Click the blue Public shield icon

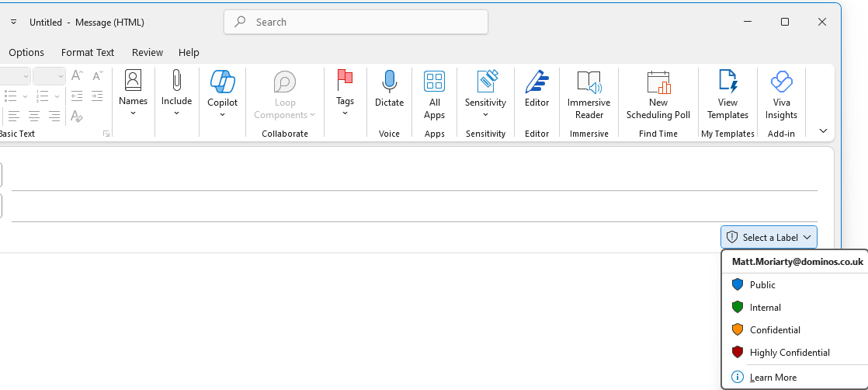pos(738,285)
